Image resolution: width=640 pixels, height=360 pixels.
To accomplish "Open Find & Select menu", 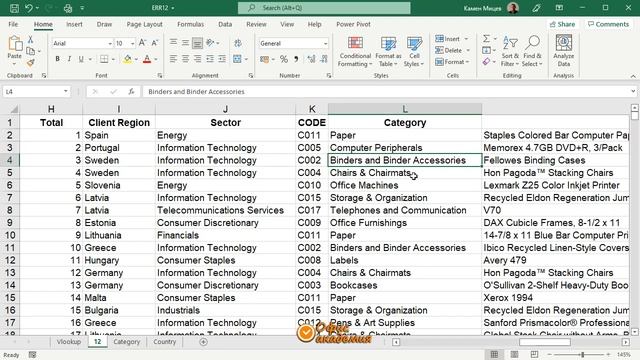I will click(x=532, y=51).
